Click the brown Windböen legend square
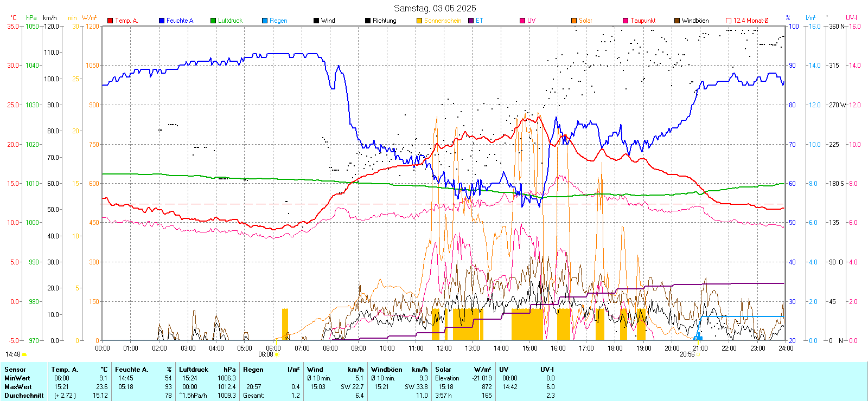The image size is (868, 401). [677, 21]
